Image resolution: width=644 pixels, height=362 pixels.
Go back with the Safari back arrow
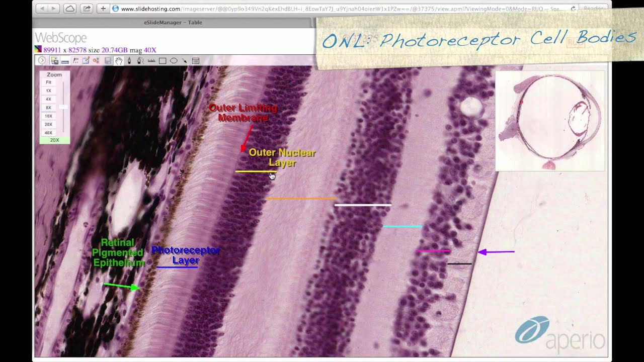click(x=42, y=9)
